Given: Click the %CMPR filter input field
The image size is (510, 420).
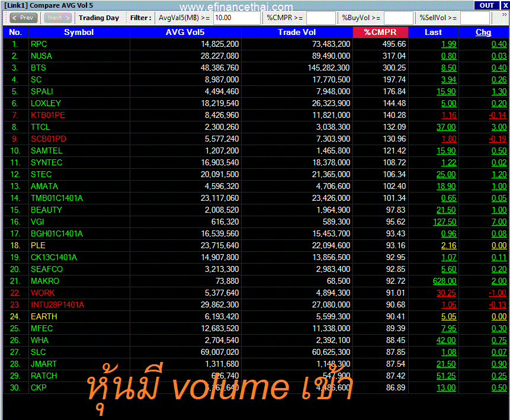Looking at the screenshot, I should [x=320, y=18].
